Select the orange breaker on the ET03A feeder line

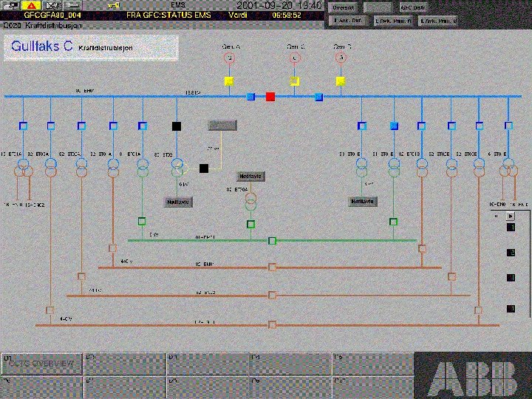[x=50, y=310]
